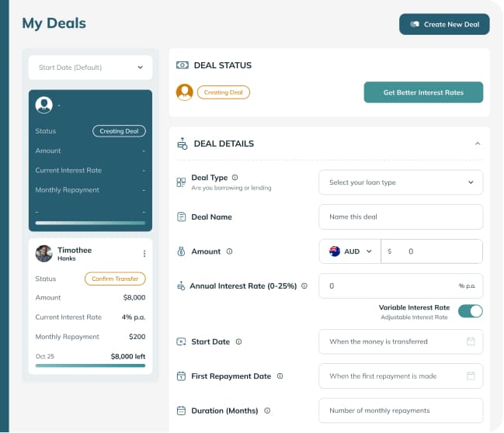Focus the When the first repayment is made field
The height and width of the screenshot is (433, 504).
pyautogui.click(x=401, y=376)
